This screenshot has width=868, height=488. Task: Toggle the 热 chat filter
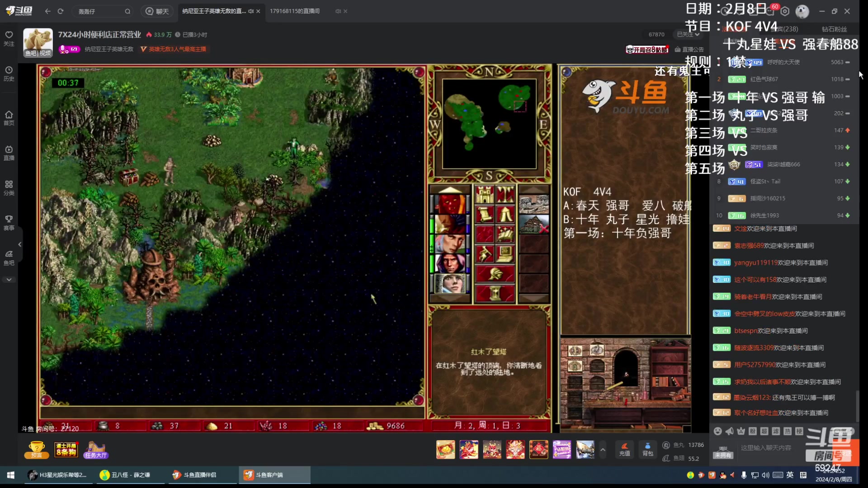coord(788,431)
